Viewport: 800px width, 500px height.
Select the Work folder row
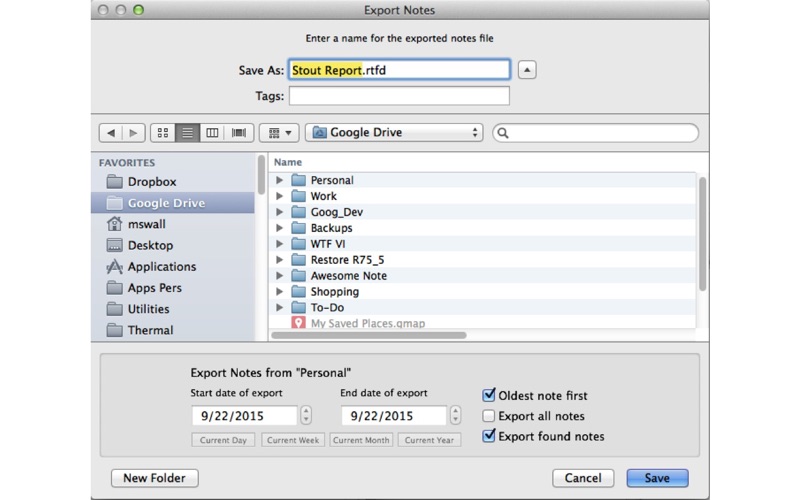(x=482, y=196)
